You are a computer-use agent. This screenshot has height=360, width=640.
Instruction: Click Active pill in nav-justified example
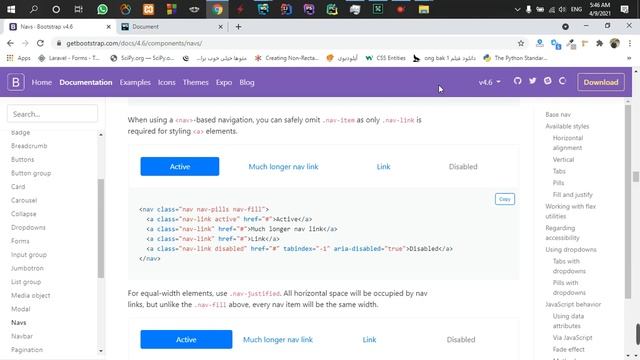[186, 340]
